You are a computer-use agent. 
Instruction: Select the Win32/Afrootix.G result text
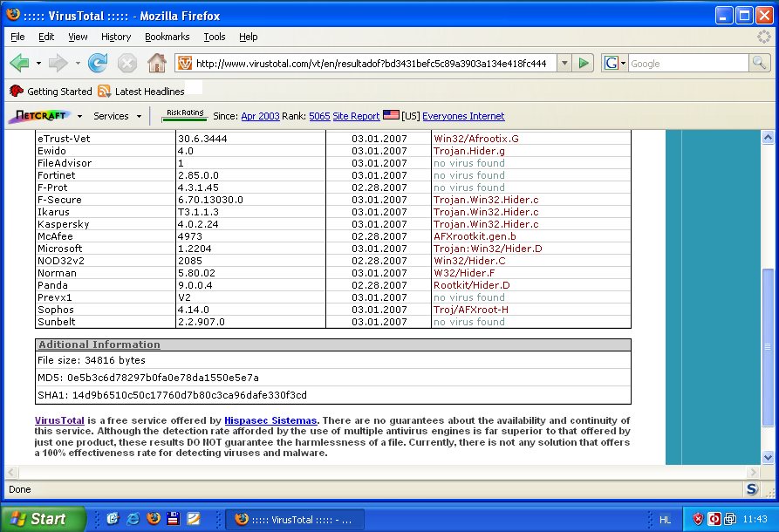click(475, 139)
